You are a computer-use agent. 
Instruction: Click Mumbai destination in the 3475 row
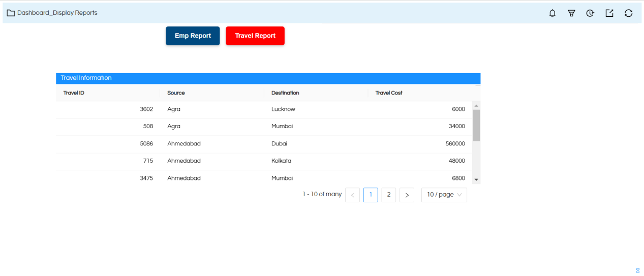[282, 178]
